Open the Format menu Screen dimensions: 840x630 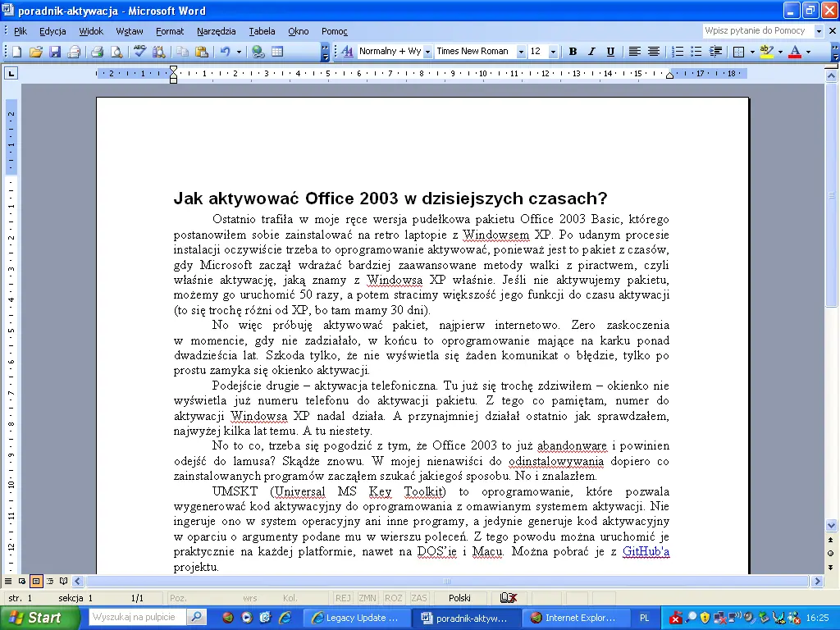click(170, 31)
